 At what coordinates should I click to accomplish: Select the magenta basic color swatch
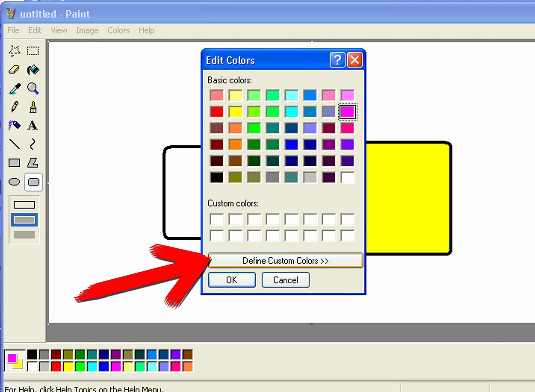348,112
